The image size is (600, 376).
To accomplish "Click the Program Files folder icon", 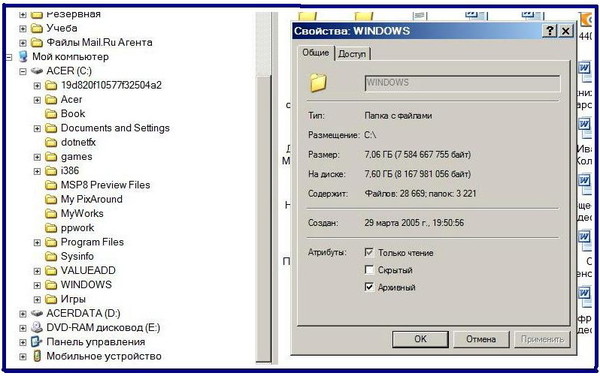I will (x=51, y=242).
